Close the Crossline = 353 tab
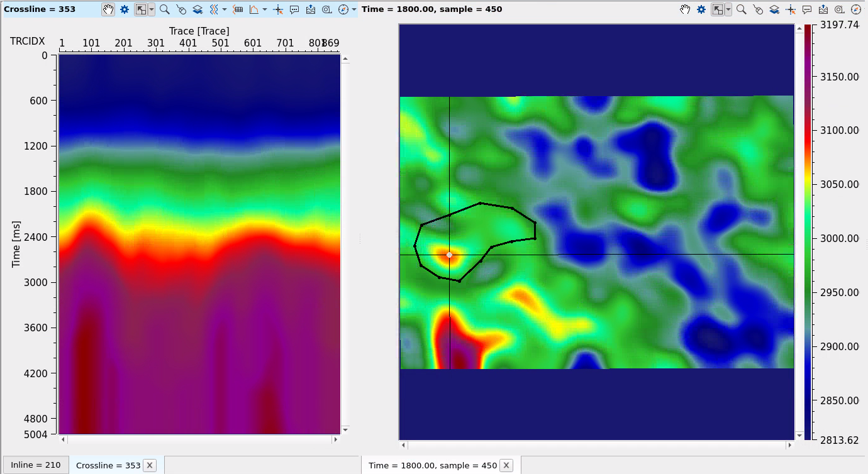Screen dimensions: 868x474 click(150, 465)
